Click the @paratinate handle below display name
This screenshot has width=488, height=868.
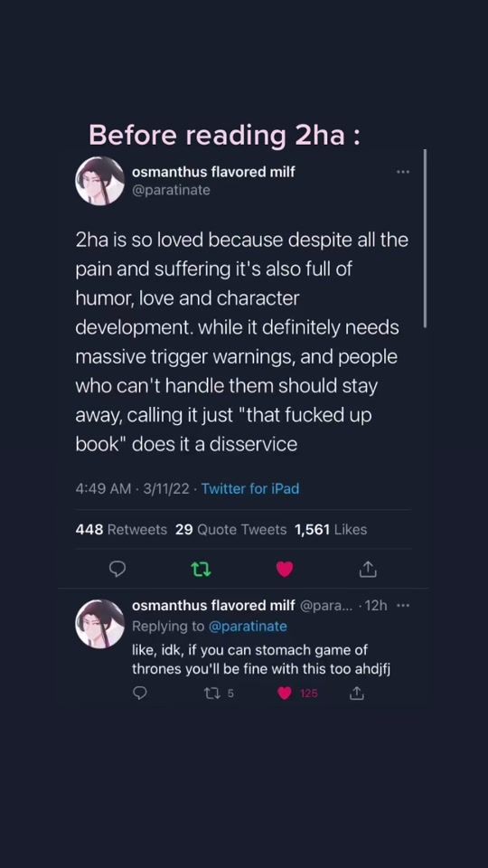[x=171, y=190]
